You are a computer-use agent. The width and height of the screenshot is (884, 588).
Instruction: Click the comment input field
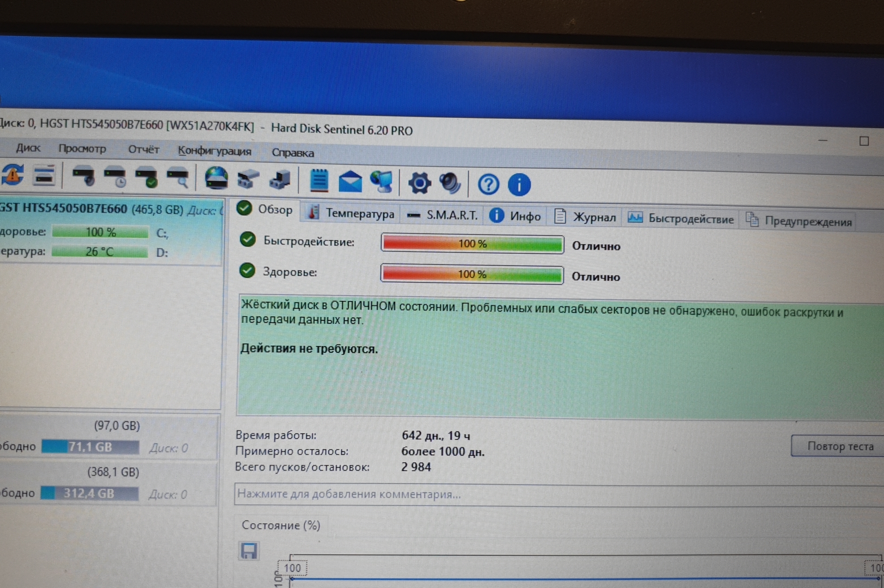click(559, 495)
